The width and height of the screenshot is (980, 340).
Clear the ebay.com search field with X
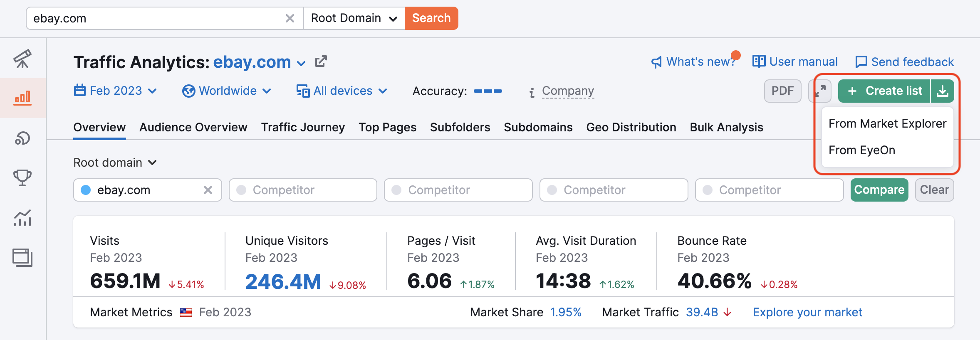(x=290, y=18)
